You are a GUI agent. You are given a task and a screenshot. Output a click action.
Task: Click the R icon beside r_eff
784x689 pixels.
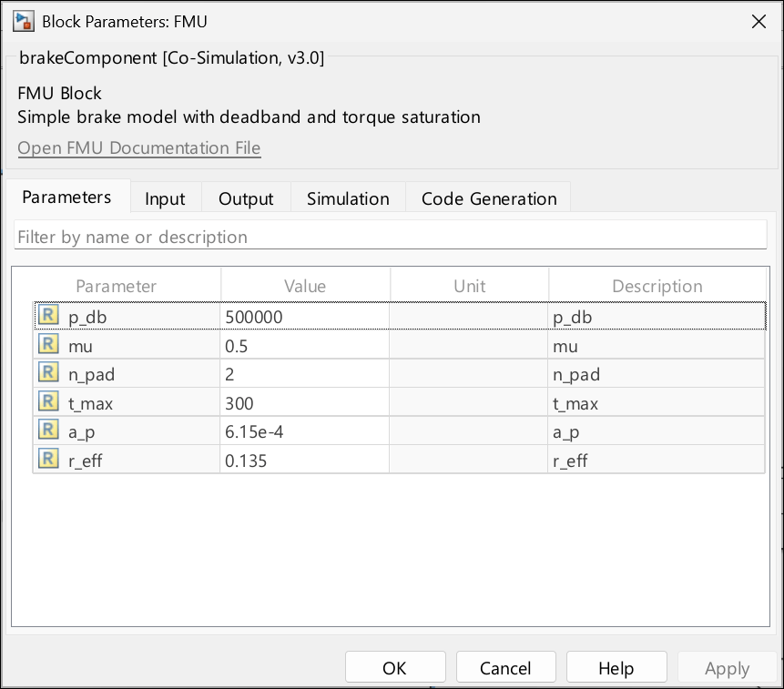[48, 460]
